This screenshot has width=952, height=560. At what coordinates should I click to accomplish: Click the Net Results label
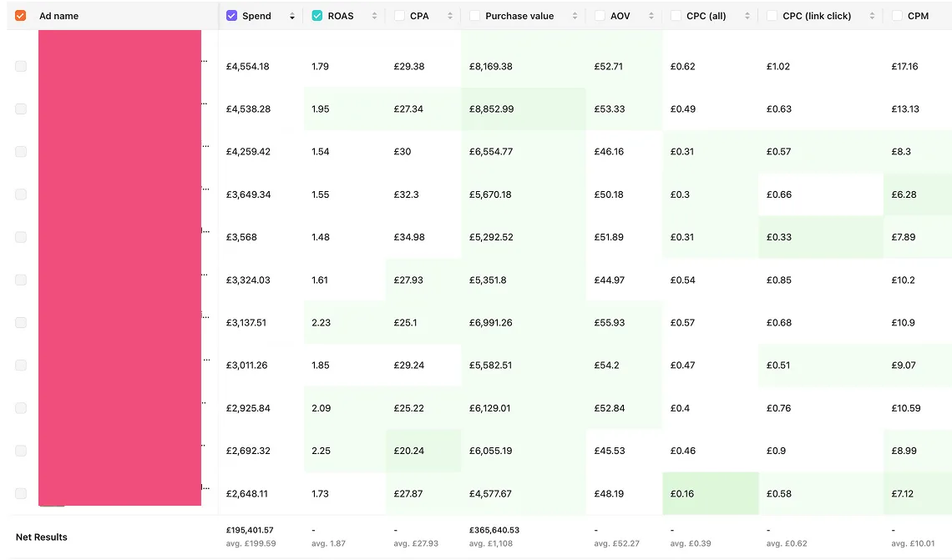pos(41,537)
